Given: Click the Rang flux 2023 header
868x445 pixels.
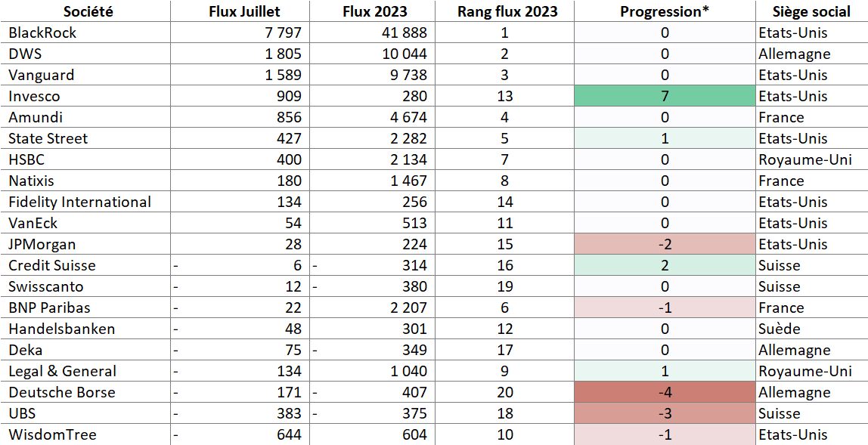Looking at the screenshot, I should 505,11.
